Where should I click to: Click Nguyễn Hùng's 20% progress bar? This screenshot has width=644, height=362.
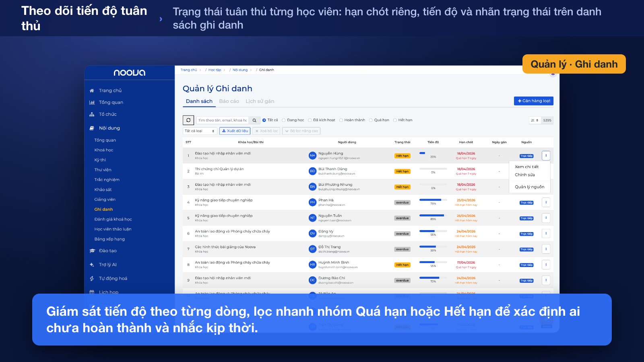433,153
